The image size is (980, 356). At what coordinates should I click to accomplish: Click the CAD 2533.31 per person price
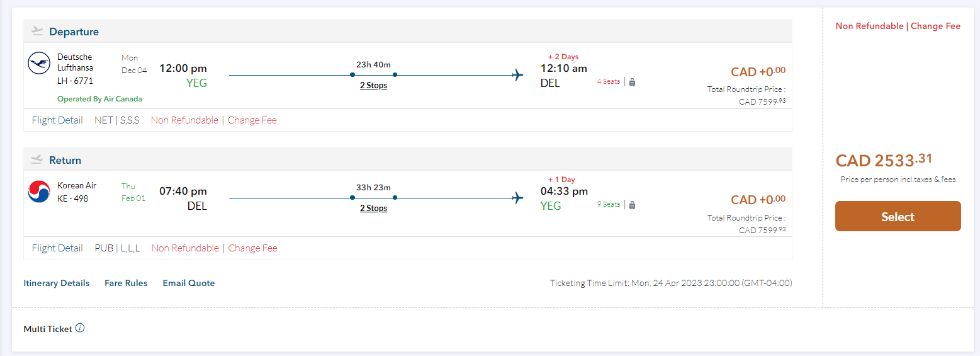883,160
